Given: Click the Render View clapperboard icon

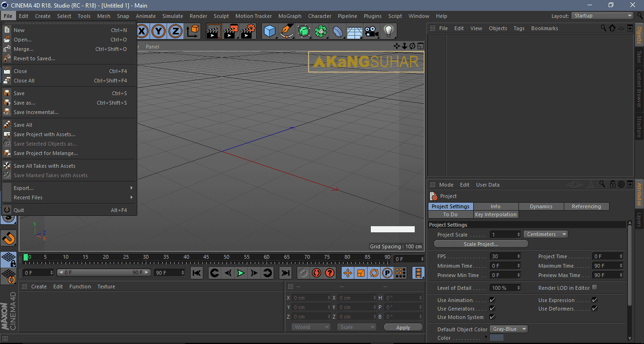Looking at the screenshot, I should (x=214, y=32).
